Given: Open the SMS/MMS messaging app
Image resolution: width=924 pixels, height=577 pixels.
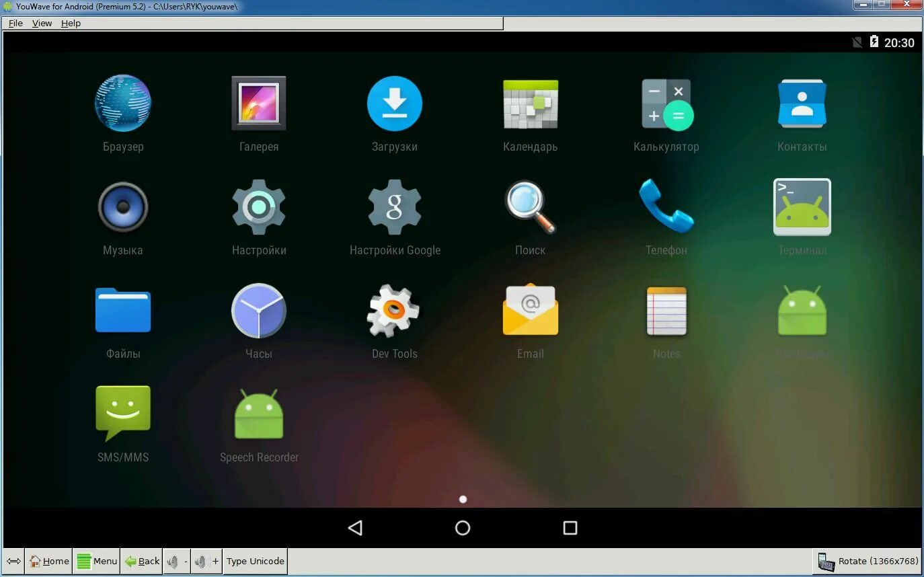Looking at the screenshot, I should [x=123, y=413].
